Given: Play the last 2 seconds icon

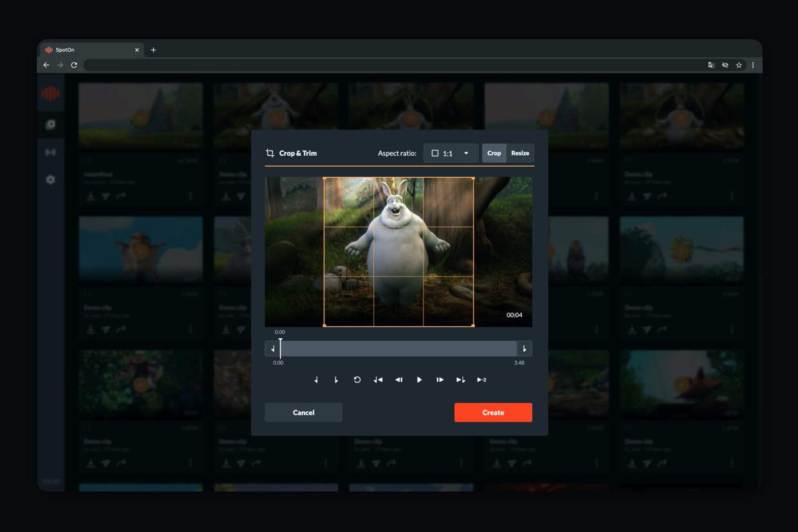Looking at the screenshot, I should [481, 380].
